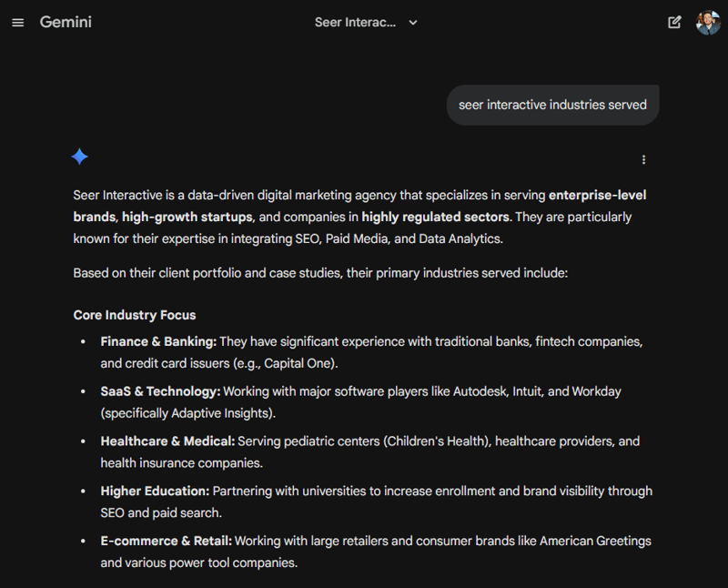Click the 'Core Industry Focus' heading

click(x=135, y=315)
